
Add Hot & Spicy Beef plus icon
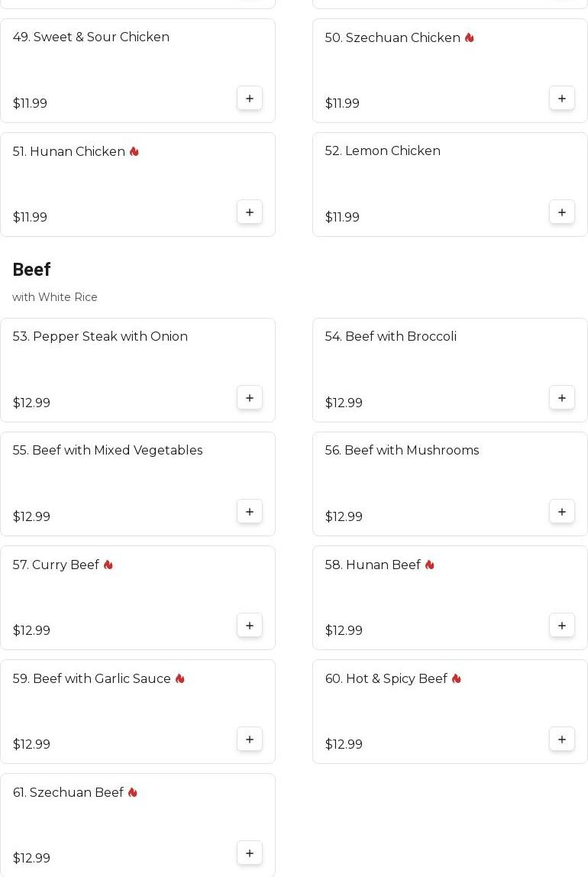(562, 739)
